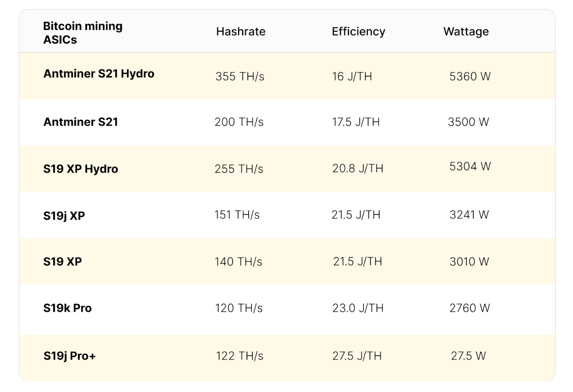573x392 pixels.
Task: Click the 355 TH/s hashrate cell
Action: tap(240, 77)
